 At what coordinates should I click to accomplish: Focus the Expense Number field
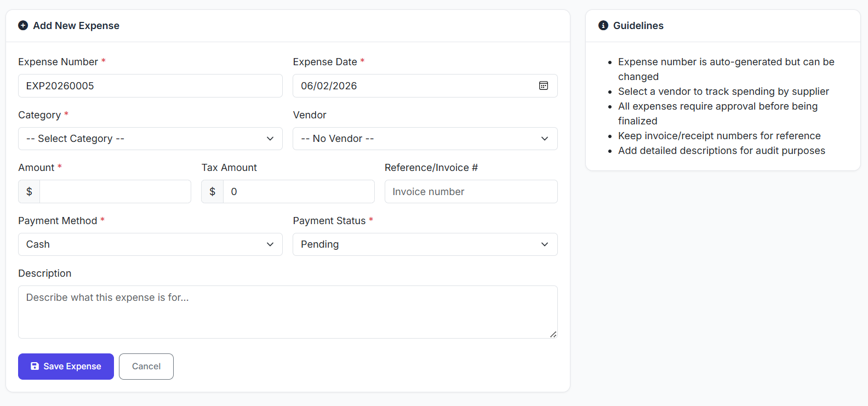pos(150,86)
